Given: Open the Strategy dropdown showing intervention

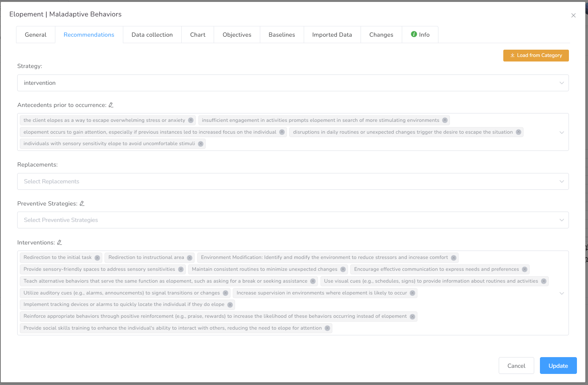Looking at the screenshot, I should (293, 83).
